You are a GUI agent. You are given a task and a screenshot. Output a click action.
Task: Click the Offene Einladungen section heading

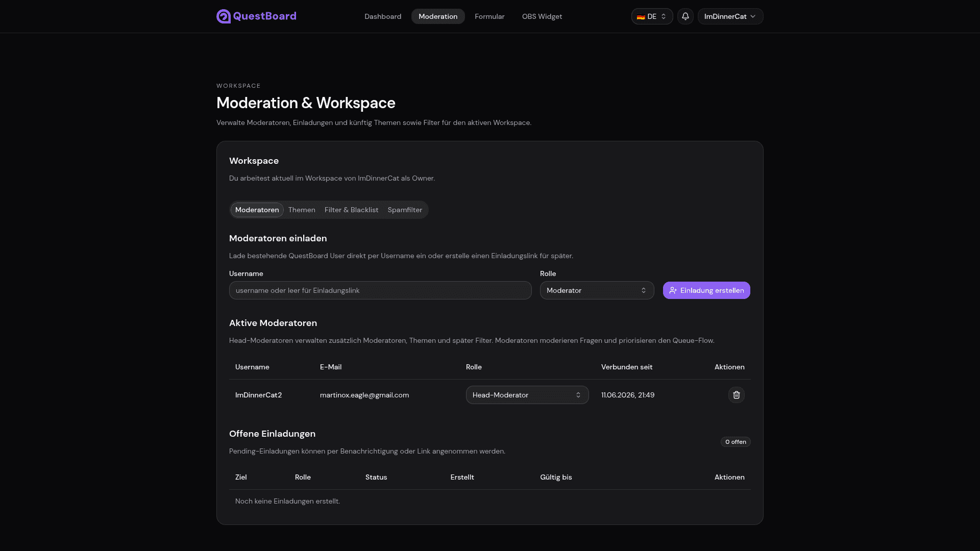point(272,434)
